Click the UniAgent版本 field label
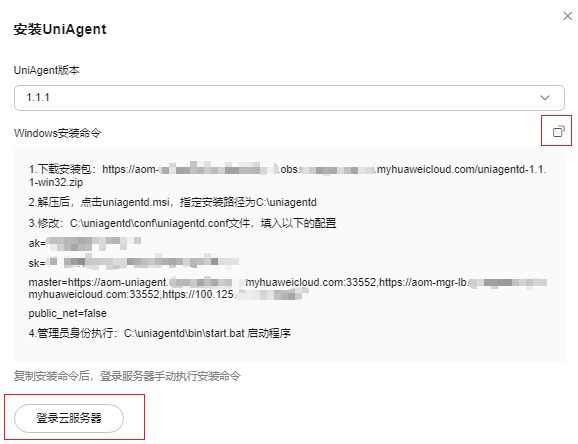Viewport: 578px width, 444px height. 46,70
